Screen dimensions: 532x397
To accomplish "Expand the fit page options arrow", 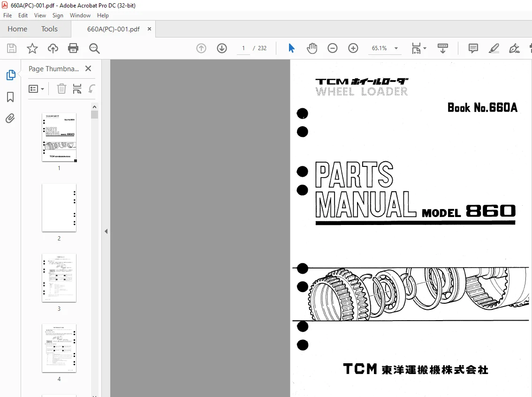I will pos(425,48).
